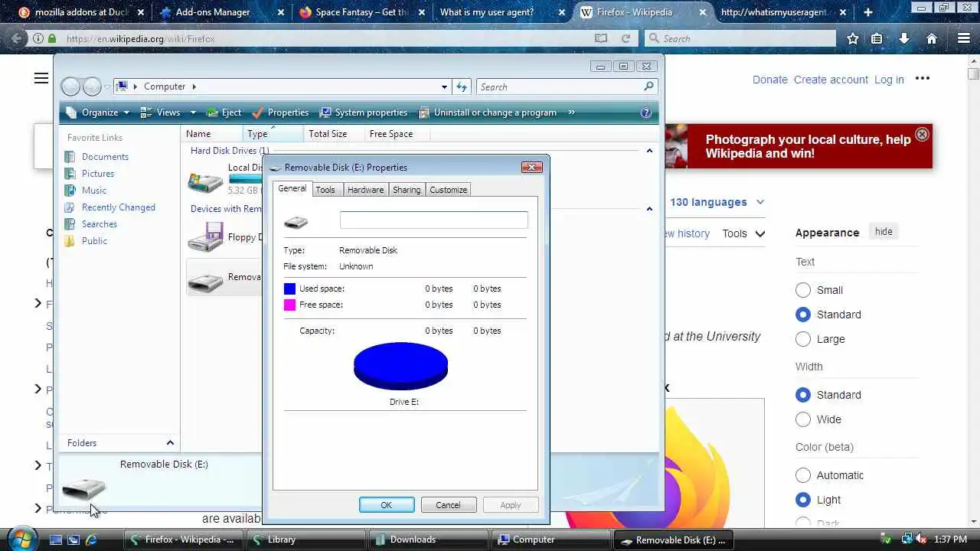Select Standard width radio button

pos(803,395)
